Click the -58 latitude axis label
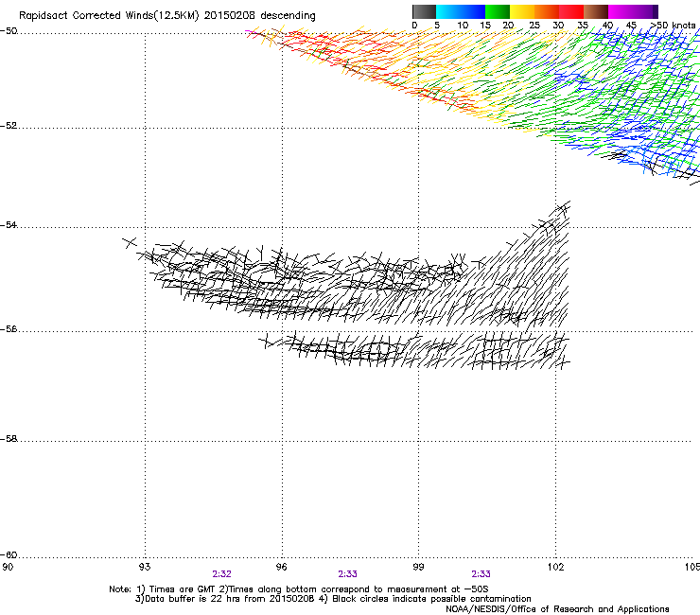This screenshot has width=700, height=615. (x=9, y=439)
